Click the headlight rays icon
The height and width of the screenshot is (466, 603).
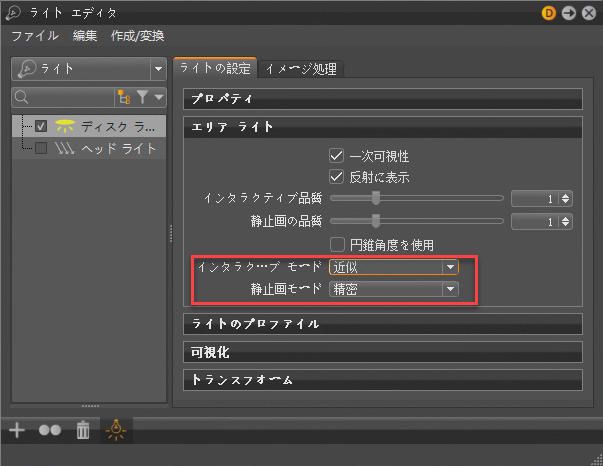pyautogui.click(x=64, y=148)
